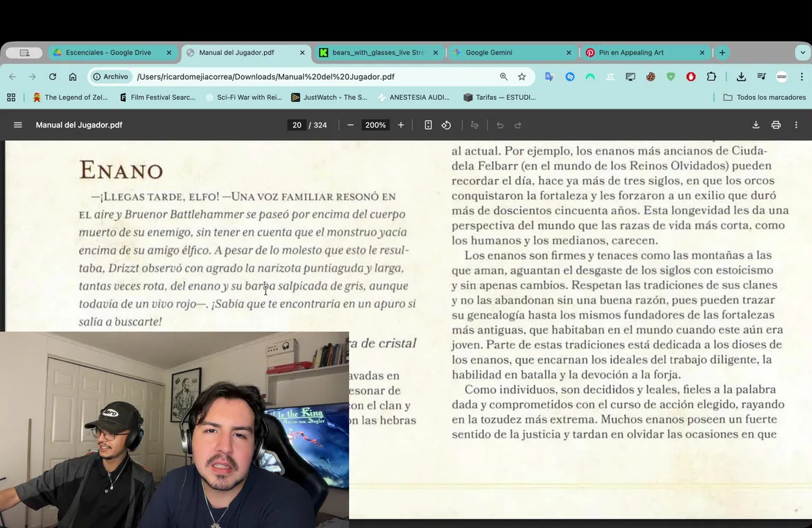Open Sci-Fi War with Rei... bookmark
The image size is (812, 528).
(244, 98)
